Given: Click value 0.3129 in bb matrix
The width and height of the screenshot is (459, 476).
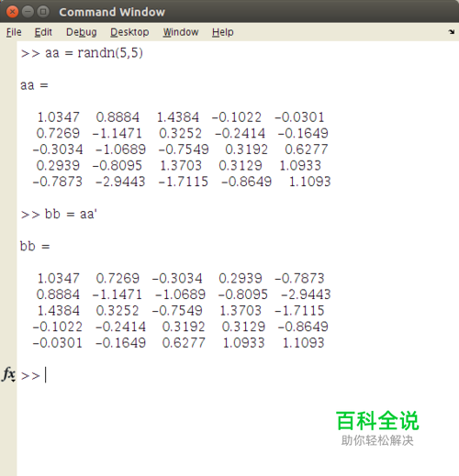Looking at the screenshot, I should pyautogui.click(x=243, y=327).
